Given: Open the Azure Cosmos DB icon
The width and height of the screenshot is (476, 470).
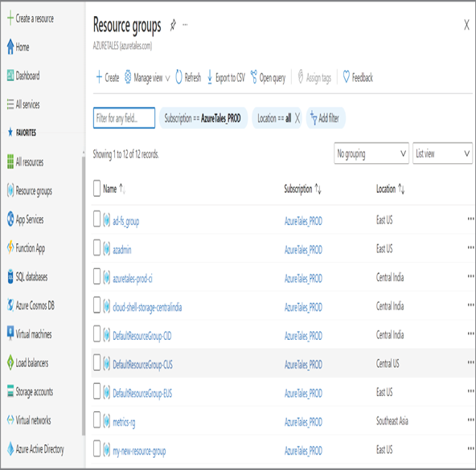Looking at the screenshot, I should (x=10, y=305).
